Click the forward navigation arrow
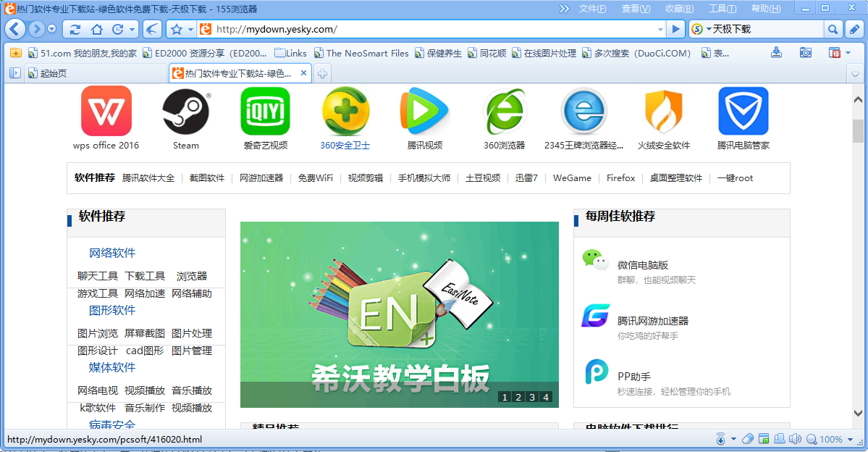The height and width of the screenshot is (452, 868). pos(36,29)
